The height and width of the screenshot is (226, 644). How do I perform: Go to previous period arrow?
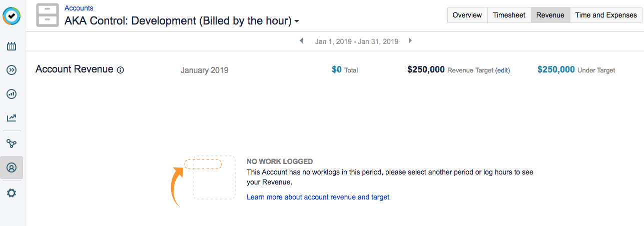(x=301, y=40)
